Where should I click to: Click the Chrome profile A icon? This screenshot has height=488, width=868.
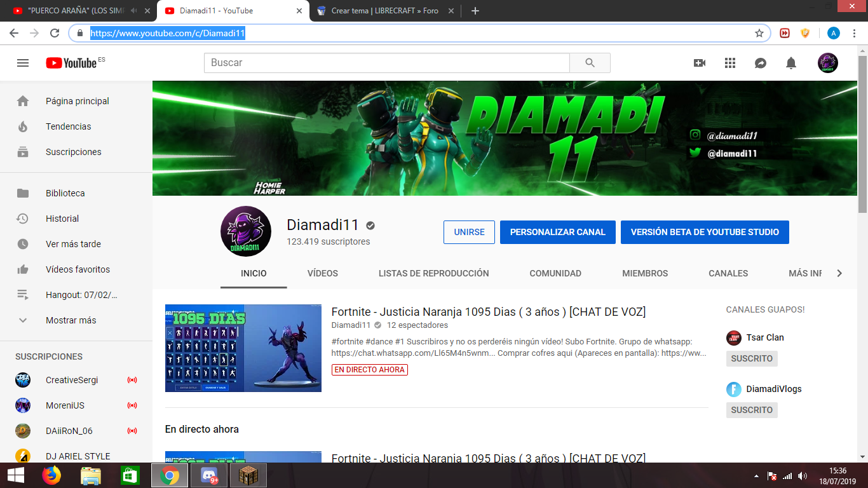point(834,33)
